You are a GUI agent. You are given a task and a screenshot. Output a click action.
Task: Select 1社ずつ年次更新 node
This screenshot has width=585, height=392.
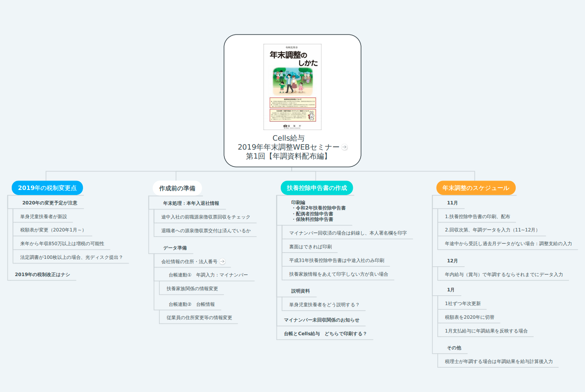[x=463, y=303]
